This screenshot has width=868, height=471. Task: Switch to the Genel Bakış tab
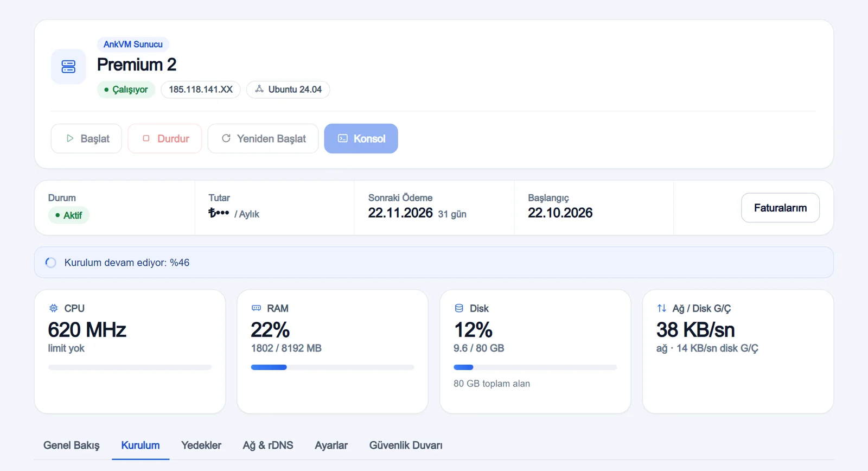pyautogui.click(x=72, y=445)
